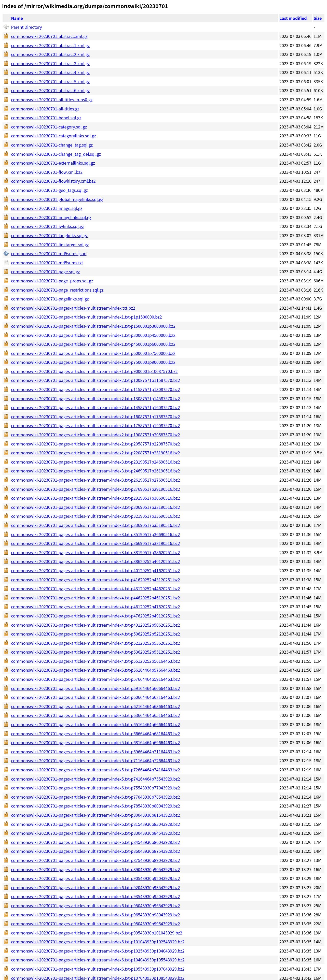The width and height of the screenshot is (327, 980).
Task: Download index3.txt-p38190517p38620251.bz2 file
Action: tap(95, 552)
